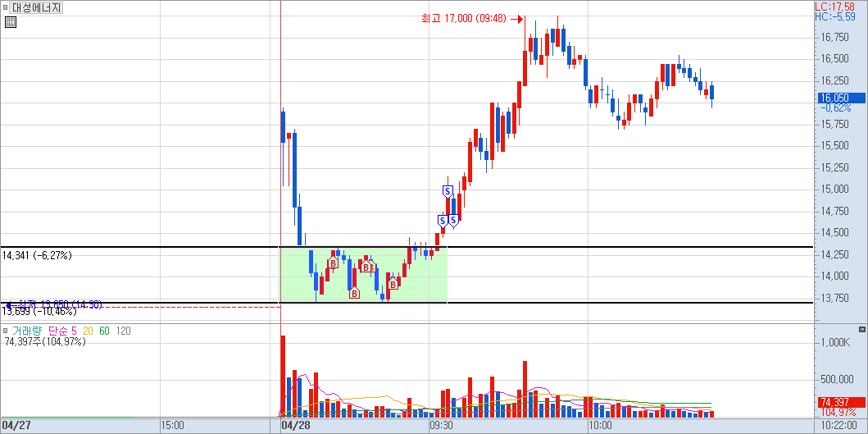Click the small square beside 거래량

pos(5,331)
